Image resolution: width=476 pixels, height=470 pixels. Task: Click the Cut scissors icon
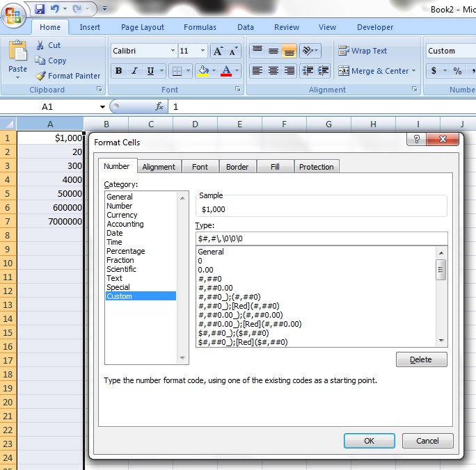40,45
